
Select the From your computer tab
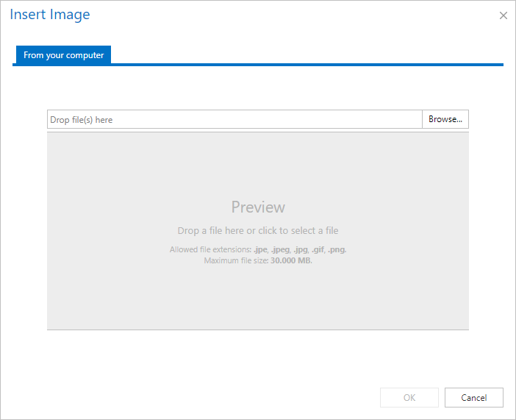63,55
